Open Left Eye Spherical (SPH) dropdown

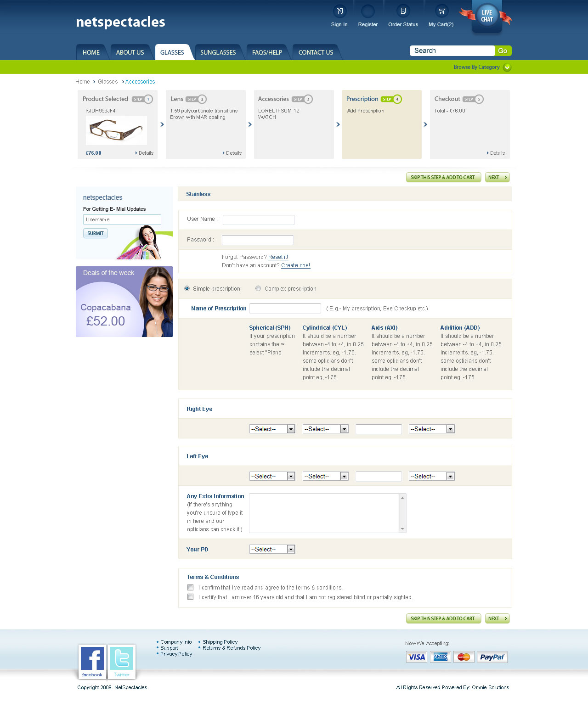coord(272,476)
